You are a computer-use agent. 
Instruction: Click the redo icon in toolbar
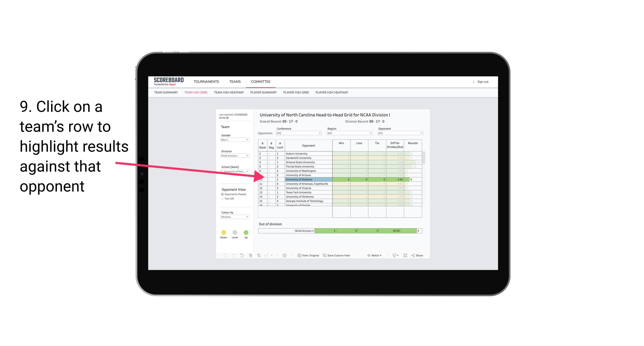coord(233,256)
